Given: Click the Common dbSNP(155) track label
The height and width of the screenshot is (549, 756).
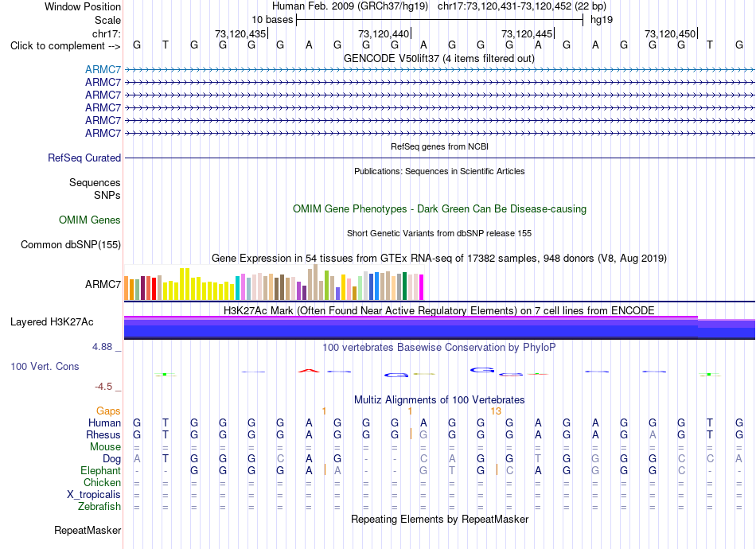Looking at the screenshot, I should tap(70, 245).
